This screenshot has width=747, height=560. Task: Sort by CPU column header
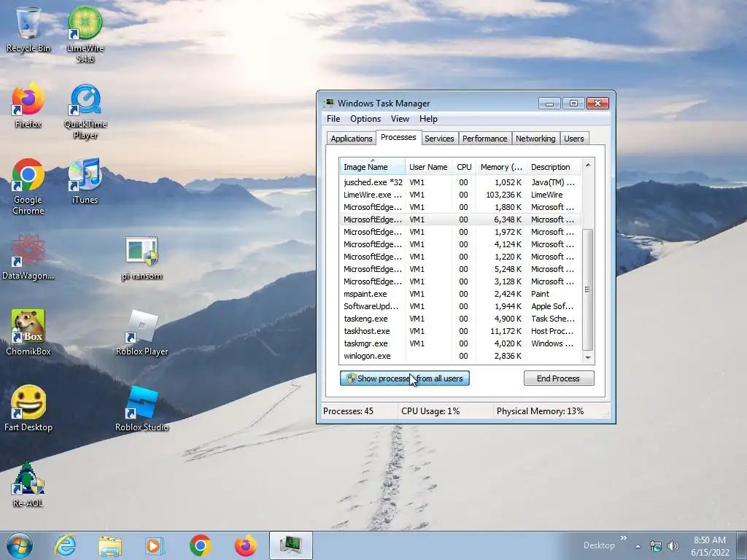pyautogui.click(x=464, y=167)
